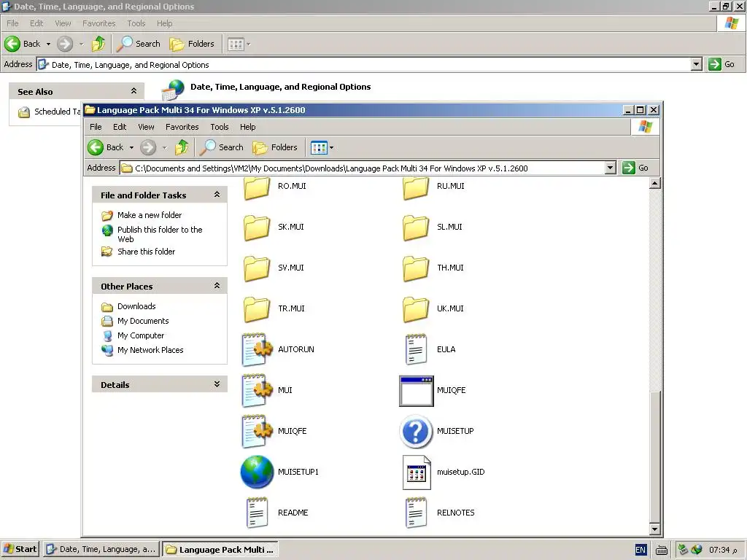The width and height of the screenshot is (747, 560).
Task: Click Forward arrow in Language Pack window
Action: [x=148, y=147]
